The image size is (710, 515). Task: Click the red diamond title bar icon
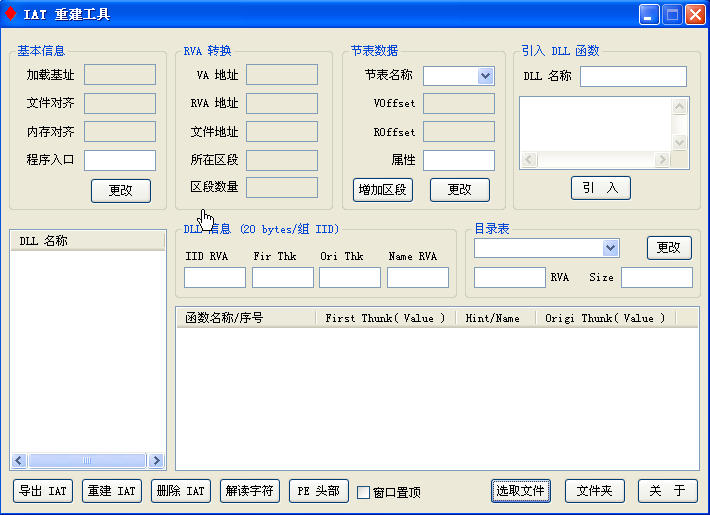click(x=11, y=14)
